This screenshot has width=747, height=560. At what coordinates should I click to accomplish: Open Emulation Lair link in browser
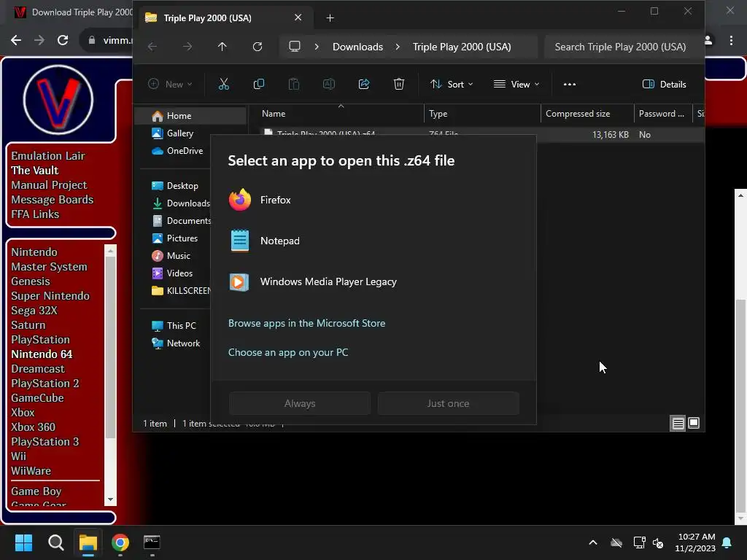tap(48, 156)
